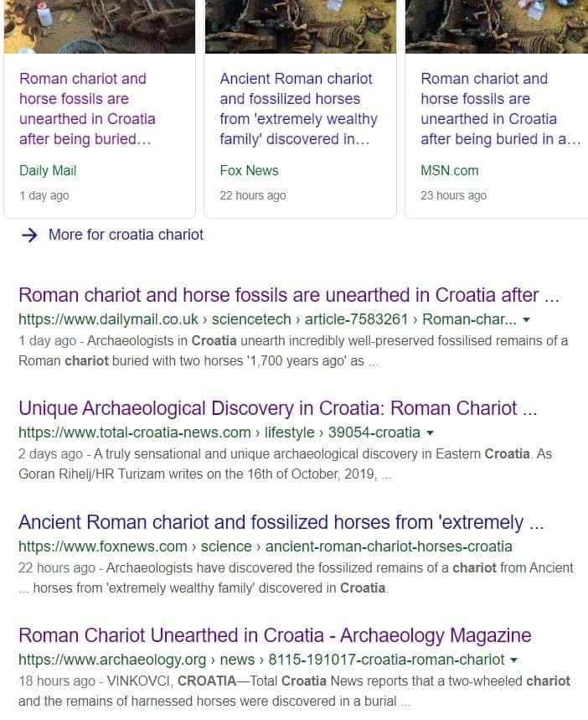Open MSN.com news card headline
This screenshot has height=720, width=588.
(501, 109)
